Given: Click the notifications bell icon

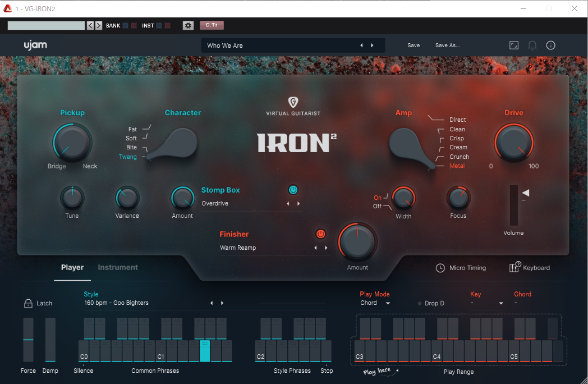Looking at the screenshot, I should [x=532, y=45].
